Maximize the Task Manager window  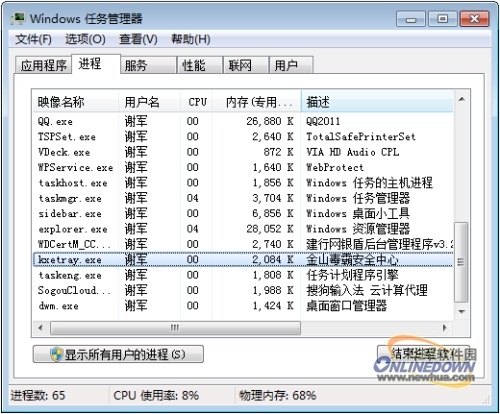pos(442,19)
